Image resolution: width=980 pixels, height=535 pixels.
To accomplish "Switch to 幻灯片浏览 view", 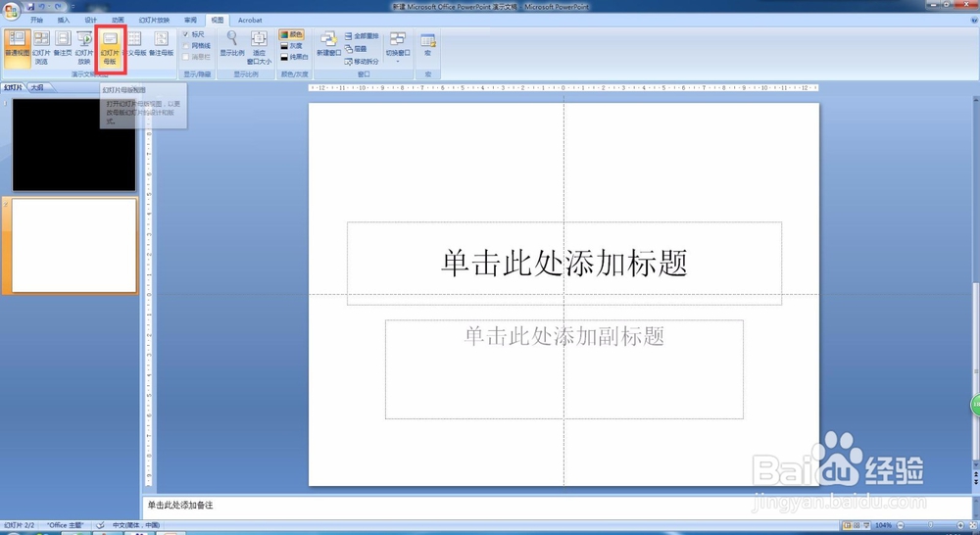I will pos(41,48).
